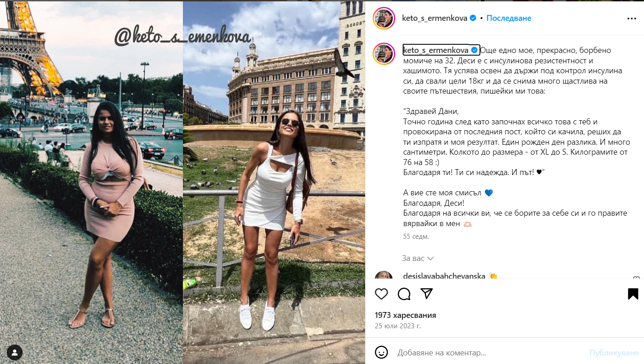Toggle the saved bookmark icon
644x364 pixels.
point(633,294)
